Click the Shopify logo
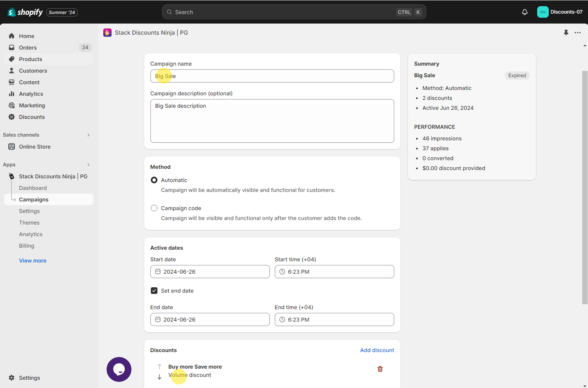Image resolution: width=588 pixels, height=388 pixels. 25,12
